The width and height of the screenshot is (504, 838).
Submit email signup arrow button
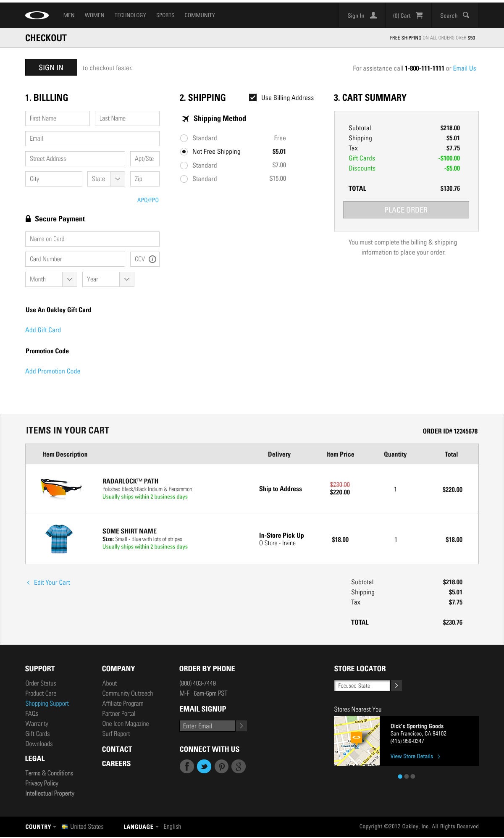241,726
